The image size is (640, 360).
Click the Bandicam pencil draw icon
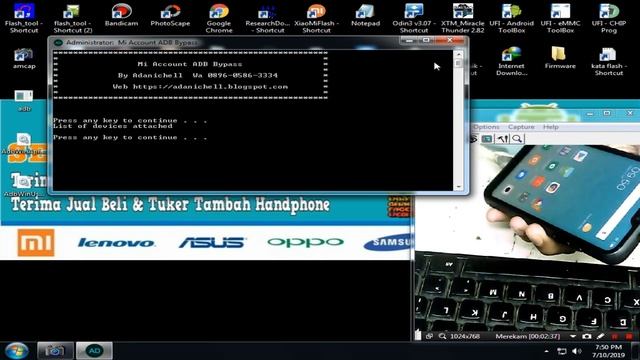(600, 336)
